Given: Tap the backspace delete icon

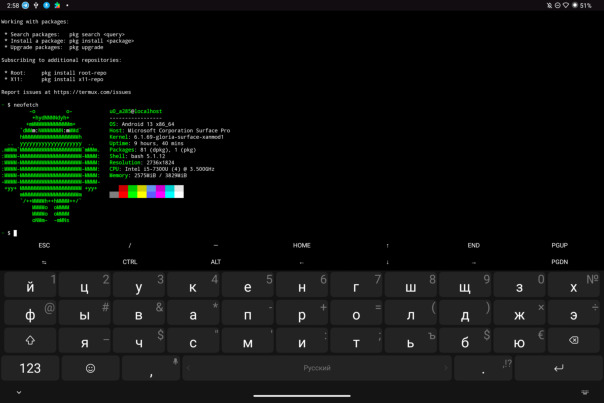Looking at the screenshot, I should coord(571,341).
